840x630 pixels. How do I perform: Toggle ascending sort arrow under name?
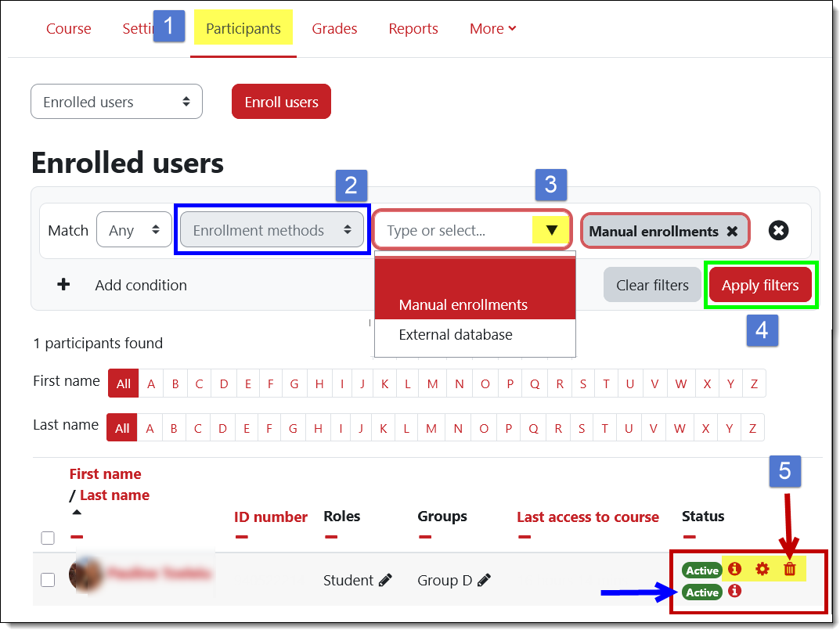[77, 512]
